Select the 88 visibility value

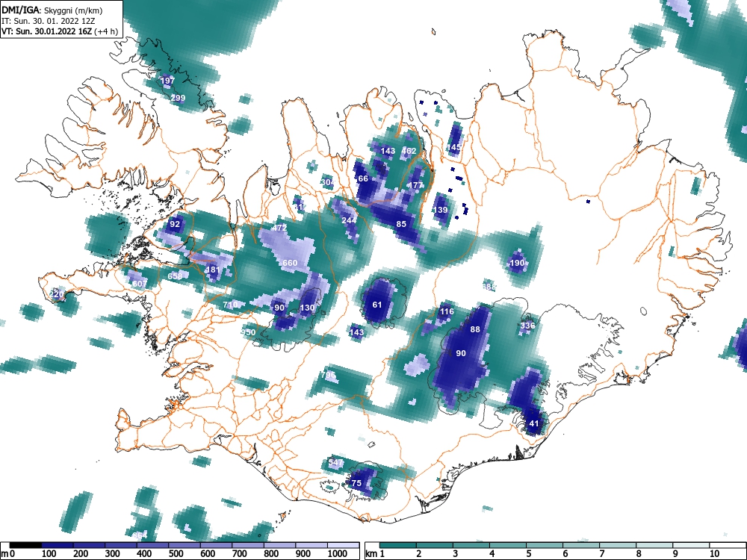tap(475, 329)
